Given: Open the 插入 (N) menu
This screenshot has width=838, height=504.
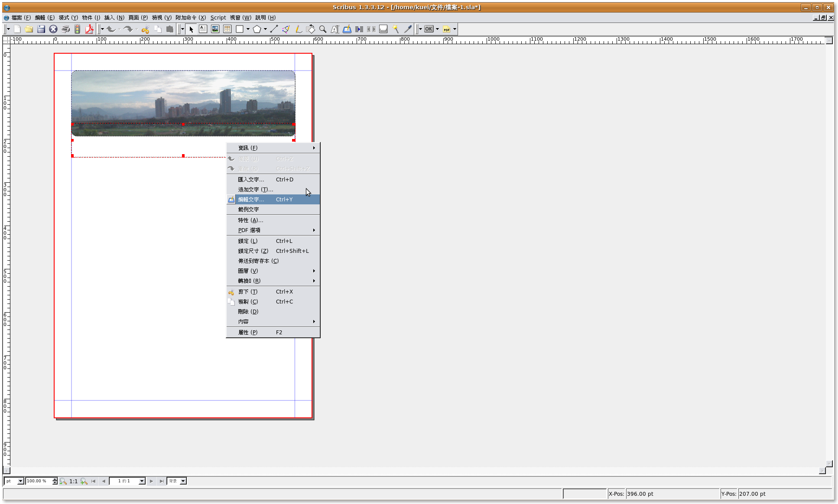Looking at the screenshot, I should click(x=114, y=17).
